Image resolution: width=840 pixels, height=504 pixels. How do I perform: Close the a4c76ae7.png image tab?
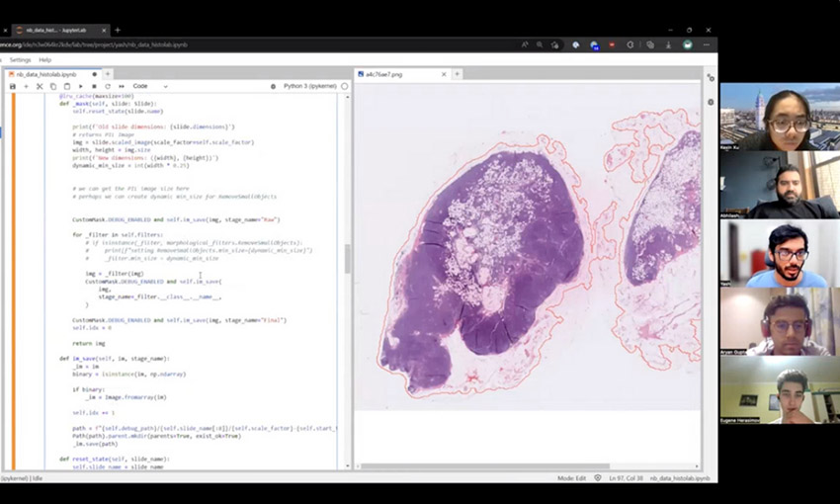[444, 74]
